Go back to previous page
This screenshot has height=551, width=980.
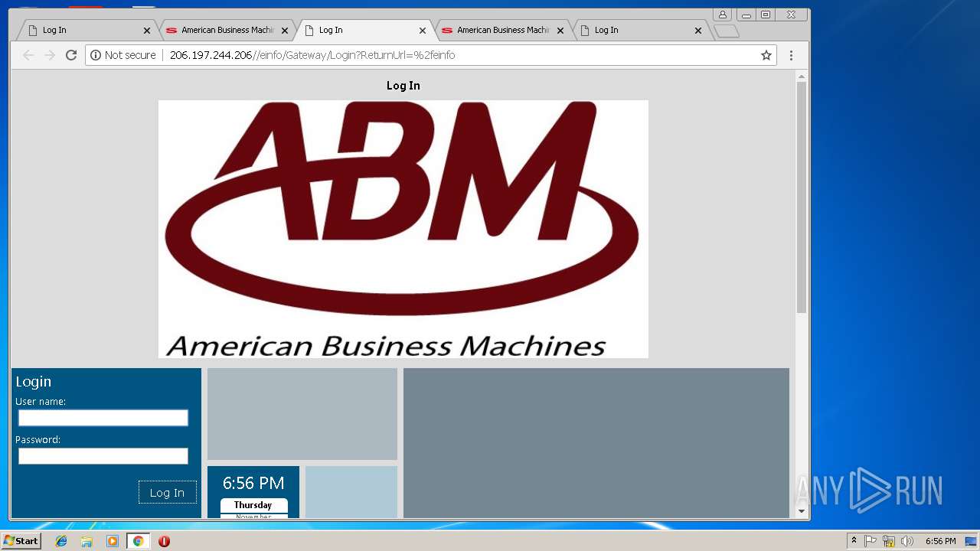(28, 55)
